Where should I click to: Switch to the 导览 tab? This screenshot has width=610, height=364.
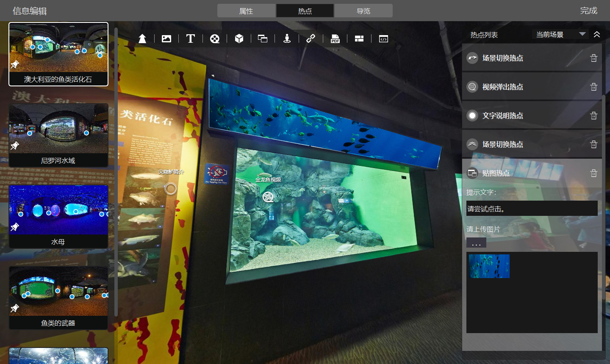click(363, 11)
